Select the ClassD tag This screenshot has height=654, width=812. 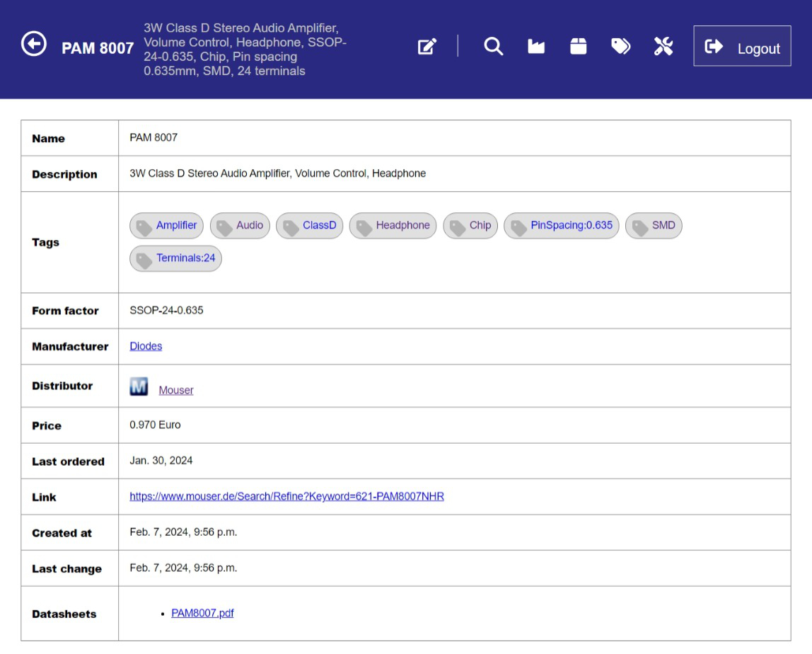309,225
